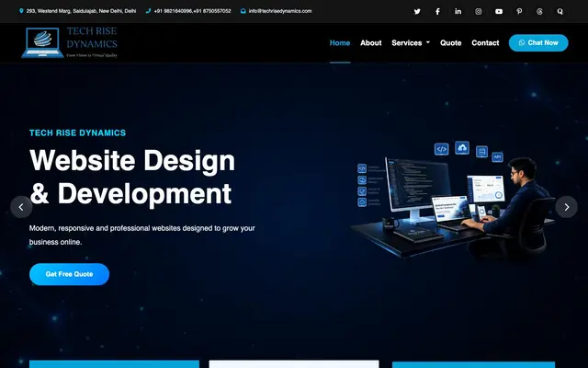Open the Contact page from navigation

[x=485, y=43]
